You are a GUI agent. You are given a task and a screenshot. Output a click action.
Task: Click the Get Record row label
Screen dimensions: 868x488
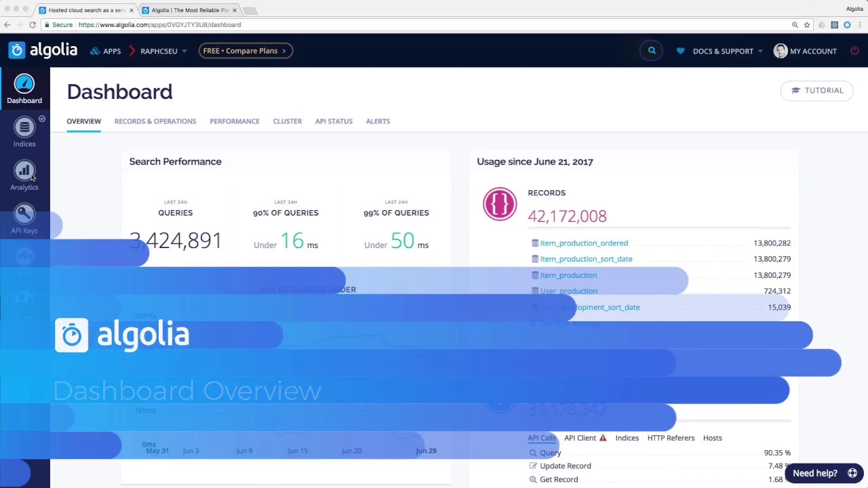pos(559,479)
